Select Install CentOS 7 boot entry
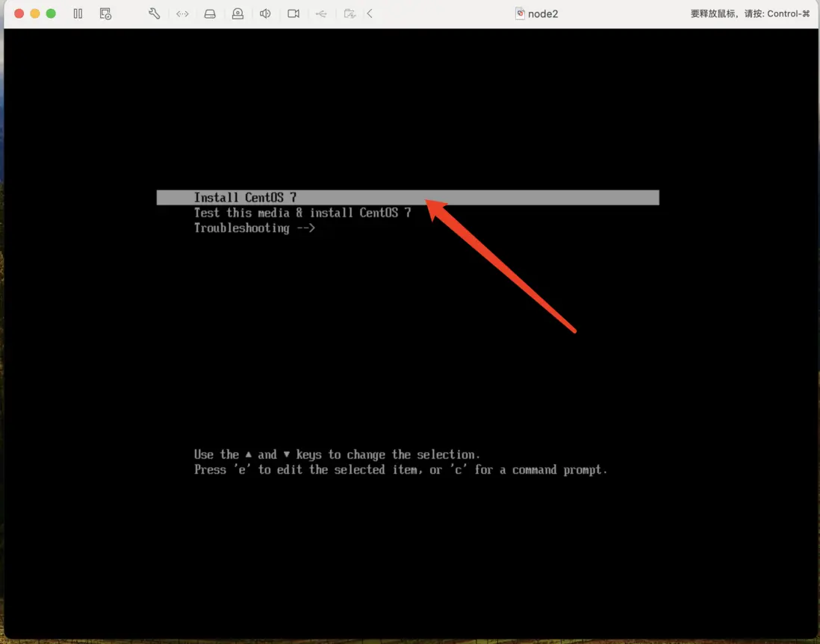 408,198
